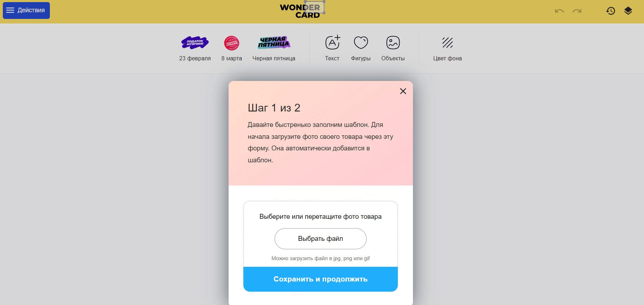Open the Фигуры heart shapes icon
644x305 pixels.
pyautogui.click(x=361, y=42)
